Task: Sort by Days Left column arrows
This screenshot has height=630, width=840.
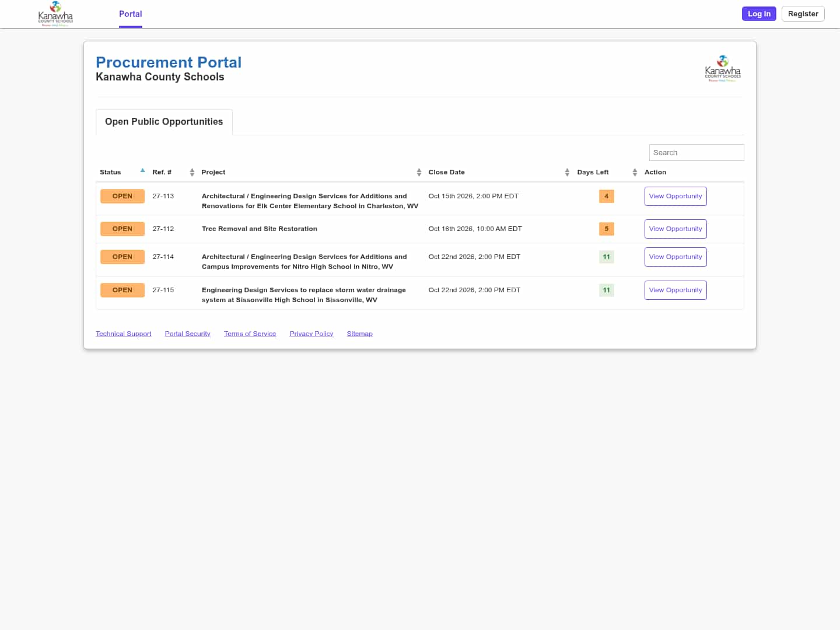Action: [x=635, y=172]
